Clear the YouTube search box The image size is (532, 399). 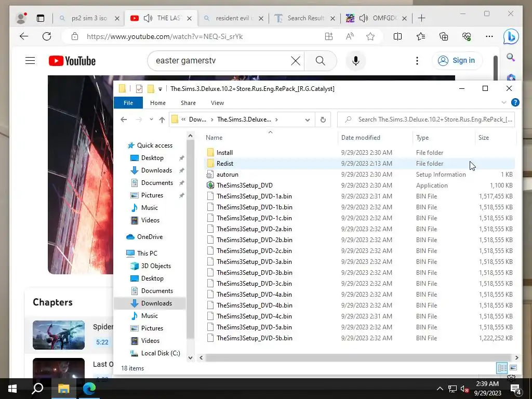pos(296,61)
